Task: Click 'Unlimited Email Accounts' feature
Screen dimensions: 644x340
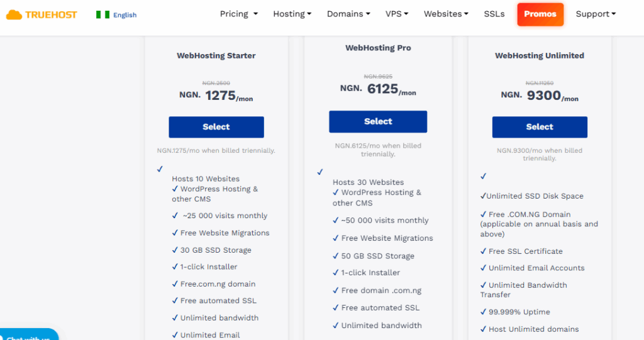Action: (x=536, y=268)
